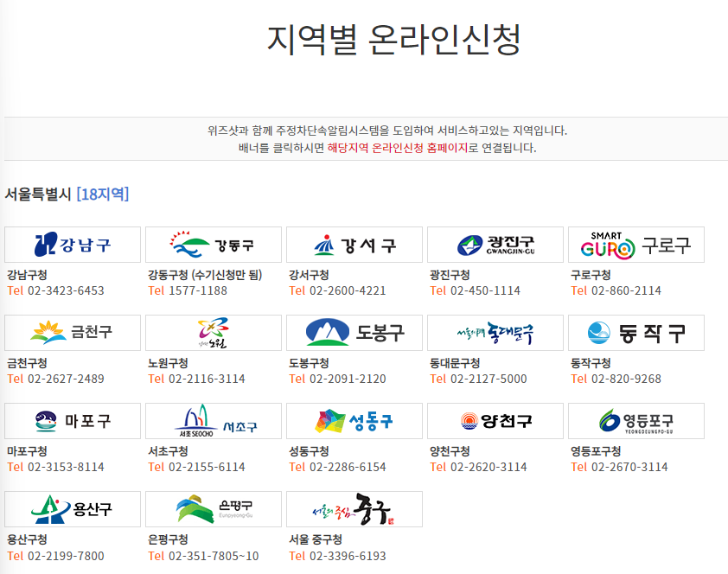Open the 양천구 logo banner
Image resolution: width=728 pixels, height=574 pixels.
(495, 421)
